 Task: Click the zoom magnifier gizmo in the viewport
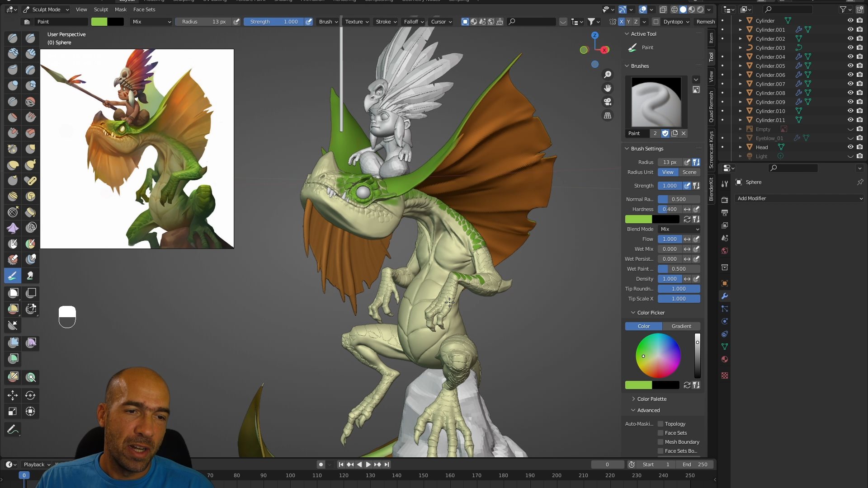[x=608, y=74]
